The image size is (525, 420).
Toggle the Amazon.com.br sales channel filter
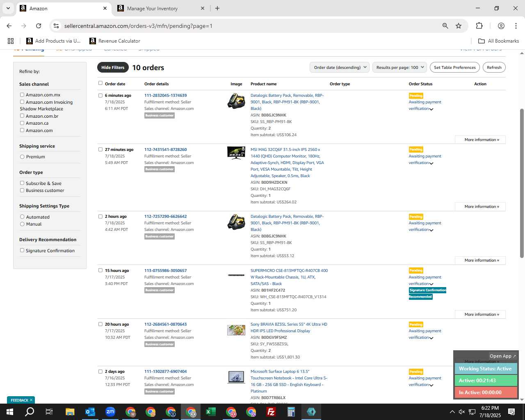pyautogui.click(x=22, y=116)
